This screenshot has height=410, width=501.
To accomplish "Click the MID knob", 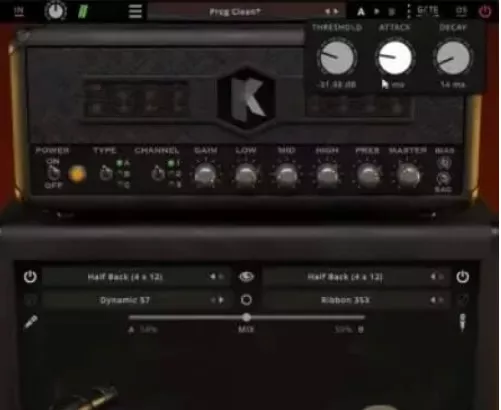I will point(286,175).
